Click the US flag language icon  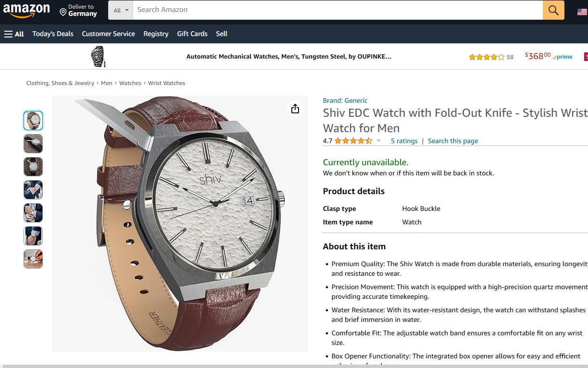(582, 12)
